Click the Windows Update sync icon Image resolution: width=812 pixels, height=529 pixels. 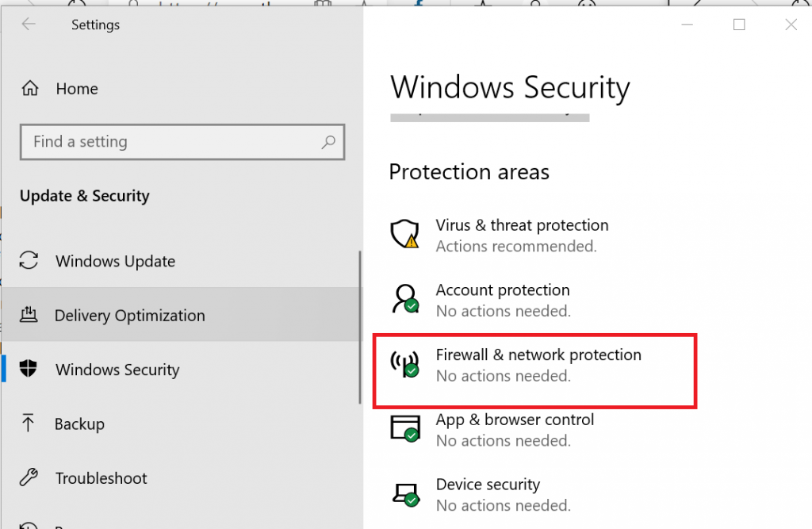point(29,260)
